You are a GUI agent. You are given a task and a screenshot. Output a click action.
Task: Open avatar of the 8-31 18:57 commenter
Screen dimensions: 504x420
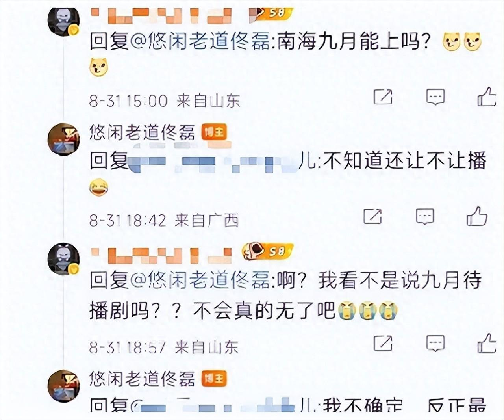(63, 259)
